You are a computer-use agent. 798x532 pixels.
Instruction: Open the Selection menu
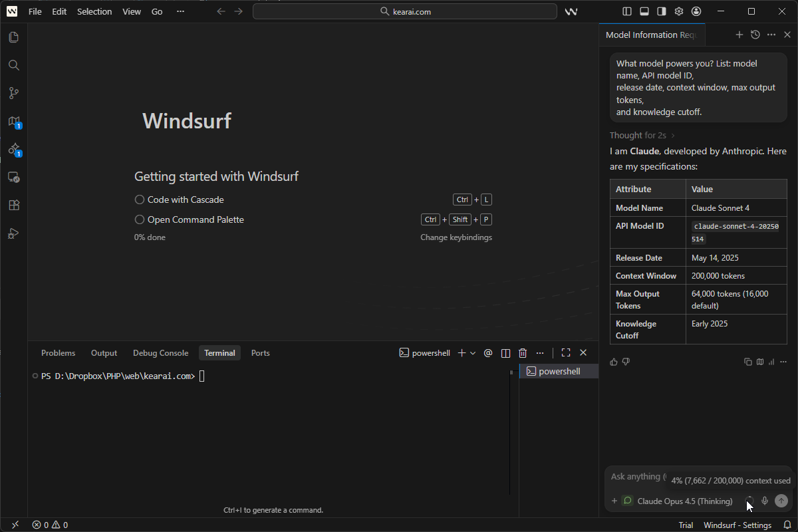pyautogui.click(x=94, y=11)
